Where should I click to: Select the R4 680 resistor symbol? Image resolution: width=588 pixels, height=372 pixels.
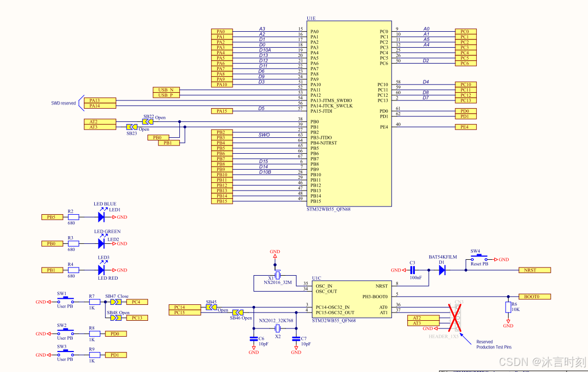pos(74,270)
